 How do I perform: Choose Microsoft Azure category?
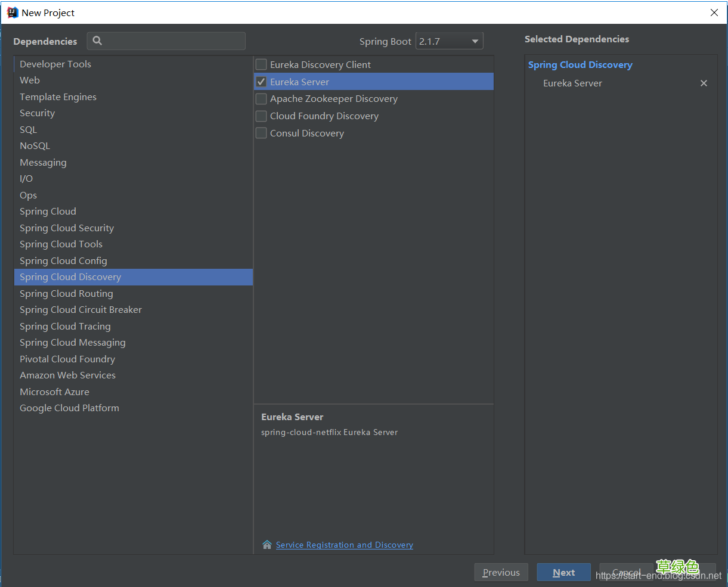point(134,392)
